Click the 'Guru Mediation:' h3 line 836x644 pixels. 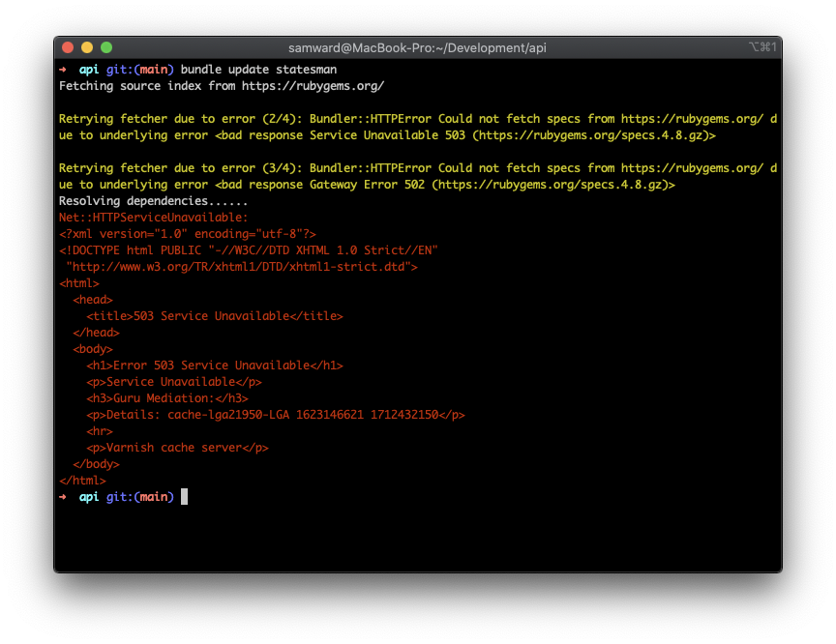pyautogui.click(x=166, y=399)
